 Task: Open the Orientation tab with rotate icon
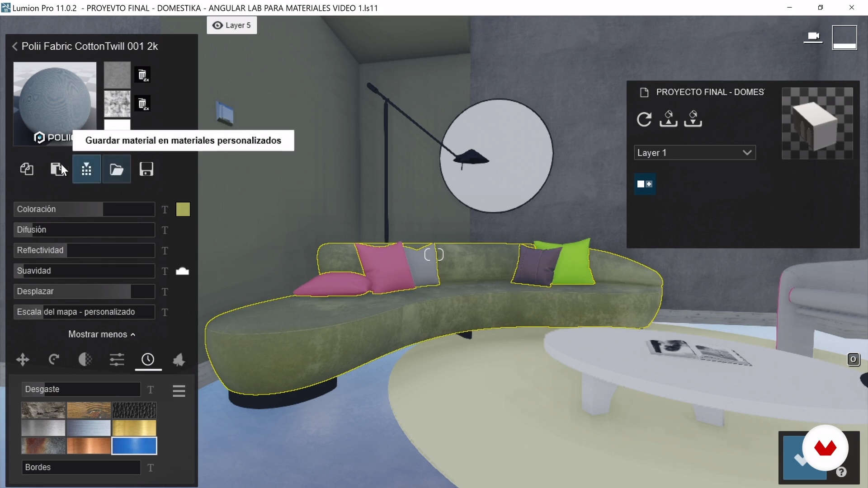[x=54, y=360]
